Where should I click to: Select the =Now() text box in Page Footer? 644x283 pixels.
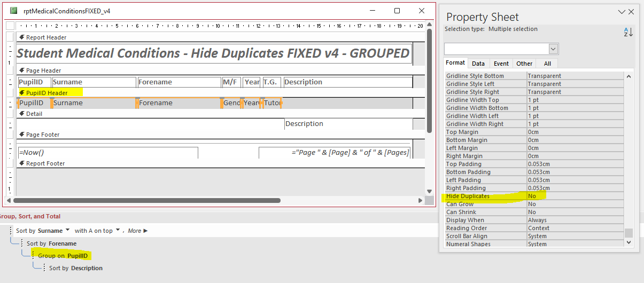[x=107, y=153]
